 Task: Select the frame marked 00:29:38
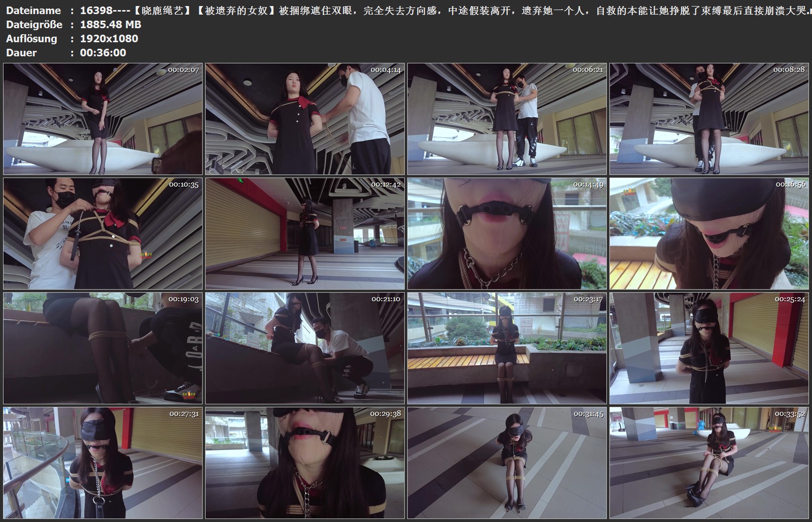[x=305, y=463]
